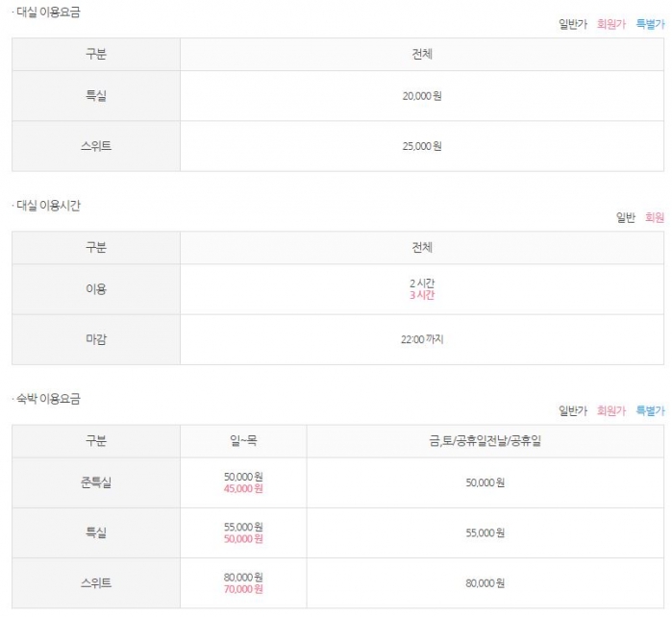The height and width of the screenshot is (617, 672).
Task: Click the 2시간 regular usage time
Action: [422, 284]
